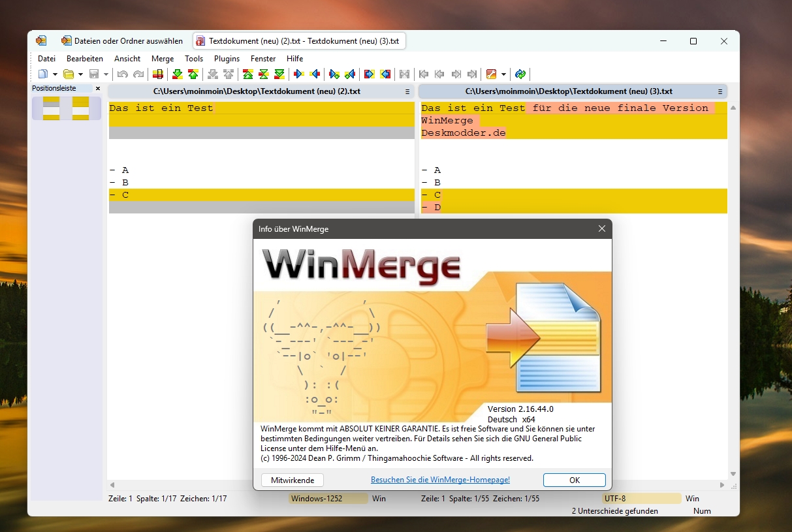This screenshot has width=792, height=532.
Task: Jump to previous difference icon
Action: (193, 74)
